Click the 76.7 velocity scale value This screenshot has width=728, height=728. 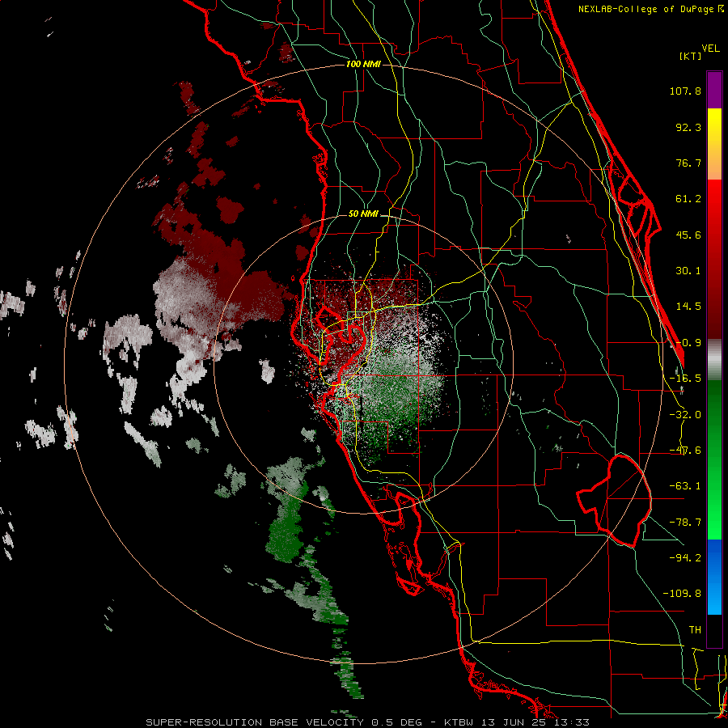(688, 163)
